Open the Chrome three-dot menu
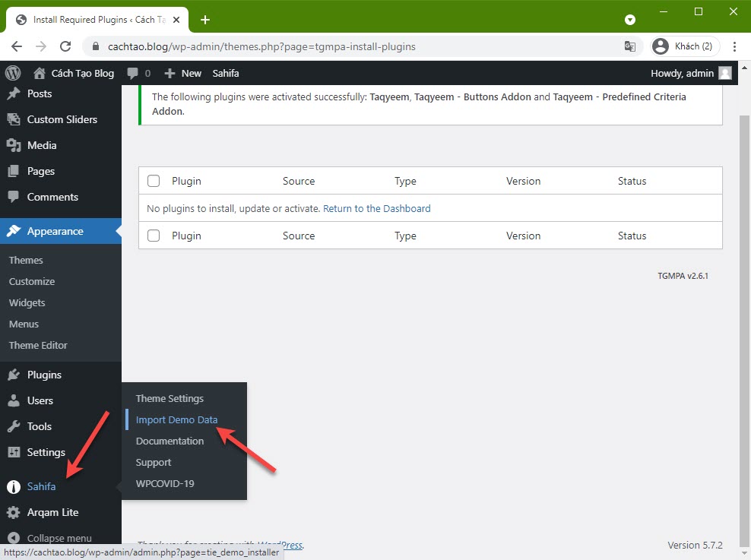The image size is (751, 560). click(734, 46)
